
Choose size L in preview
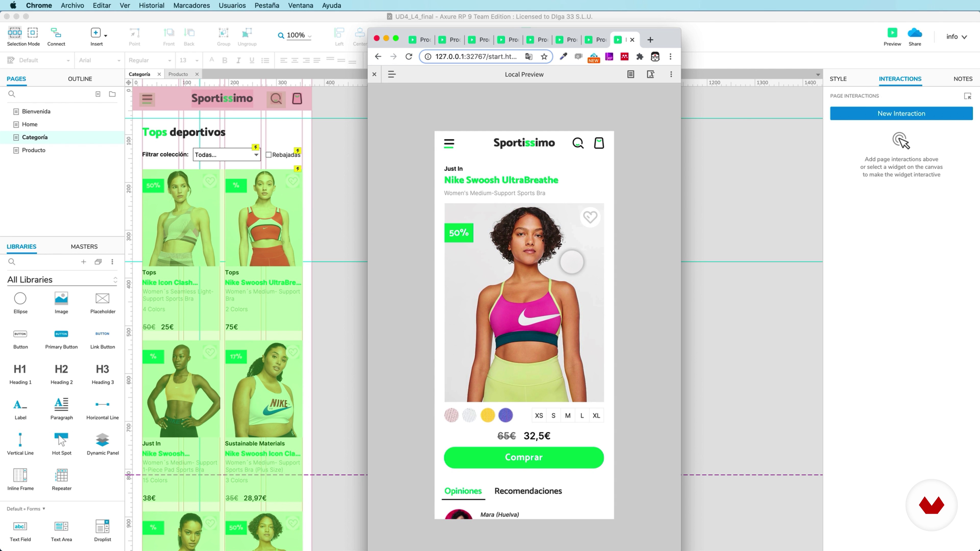pos(582,416)
